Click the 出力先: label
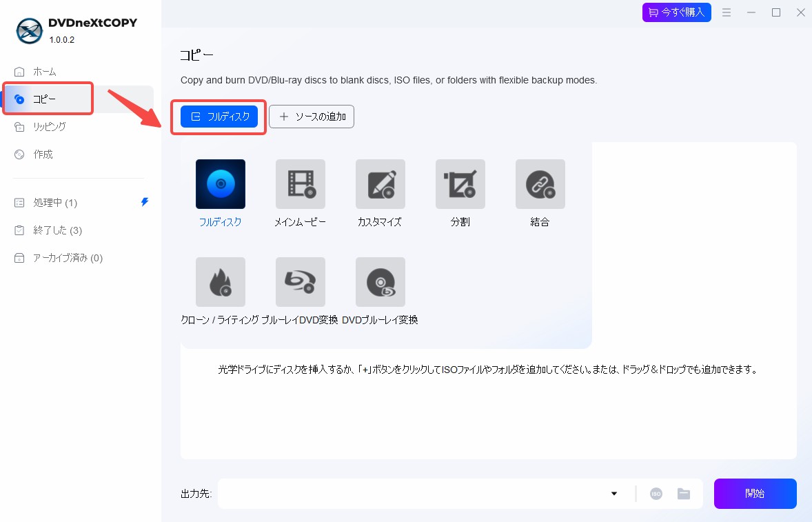Screen dimensions: 812x522 tap(196, 494)
